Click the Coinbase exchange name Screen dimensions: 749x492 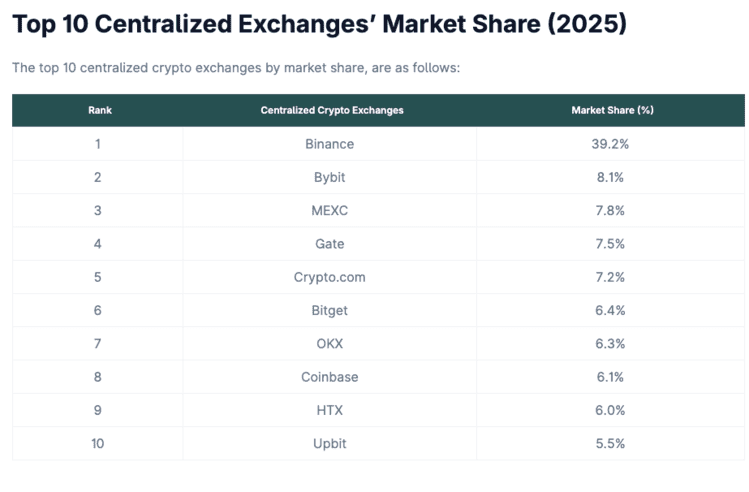pos(330,377)
